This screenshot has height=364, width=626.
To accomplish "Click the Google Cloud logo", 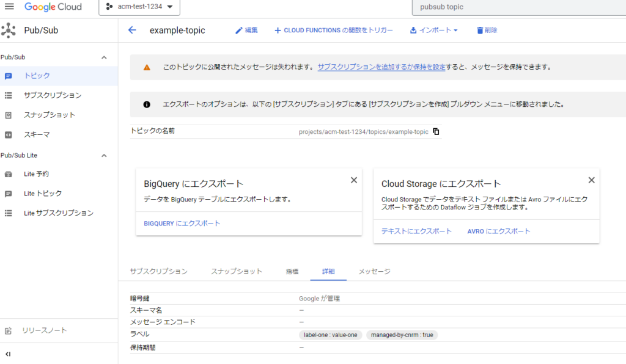I will [x=53, y=7].
